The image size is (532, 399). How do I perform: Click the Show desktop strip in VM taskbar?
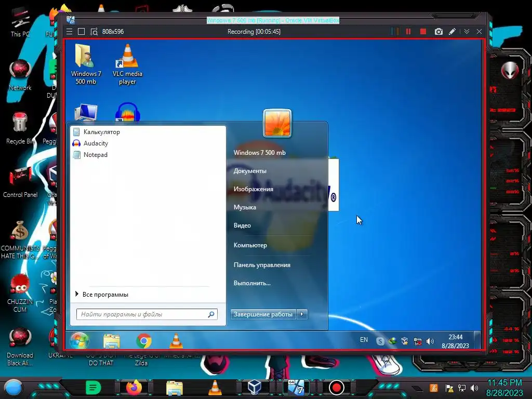pos(477,340)
